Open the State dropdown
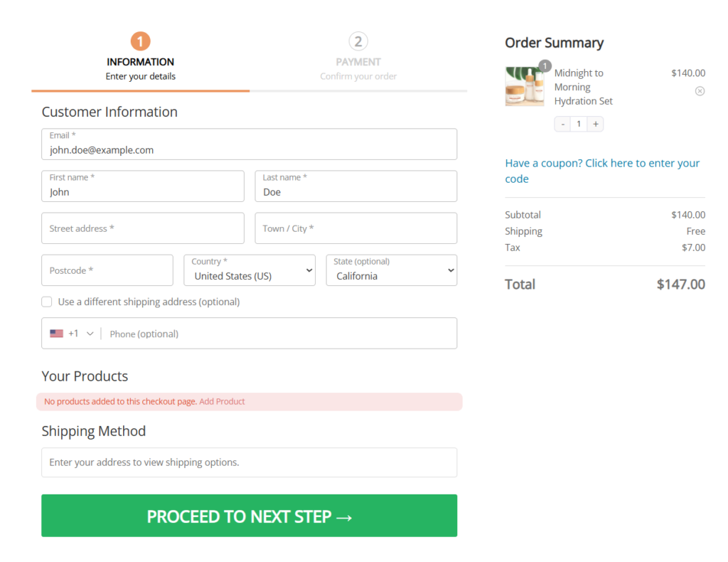The image size is (728, 562). coord(391,270)
